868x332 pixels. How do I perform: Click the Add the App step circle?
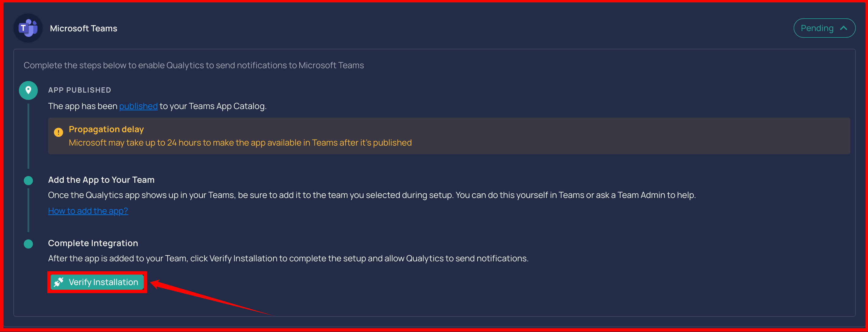(28, 181)
